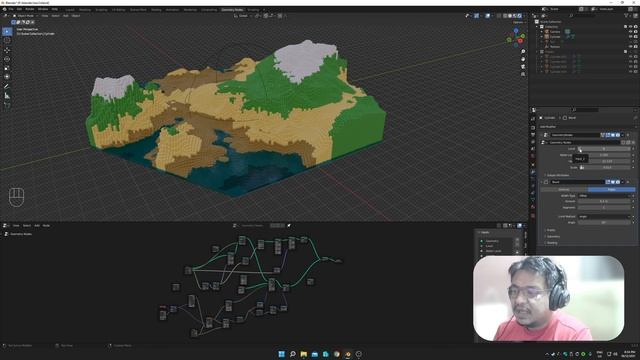
Task: Click Blender icon in taskbar
Action: tap(348, 354)
